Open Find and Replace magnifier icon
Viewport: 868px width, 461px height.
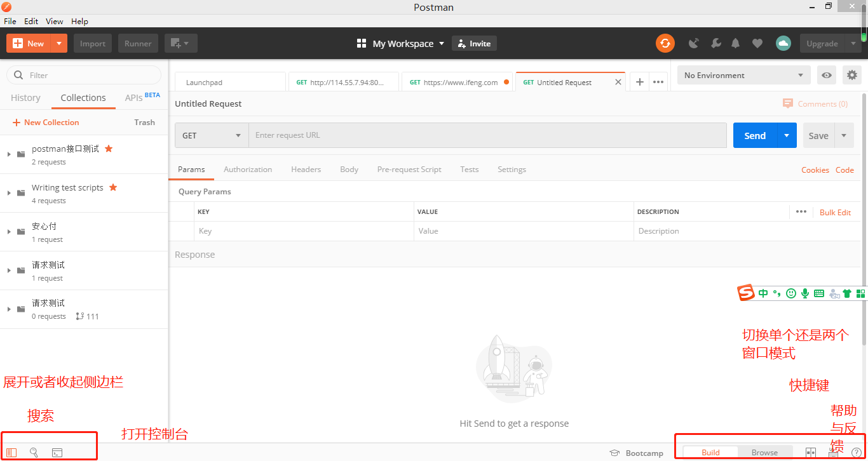pos(34,453)
